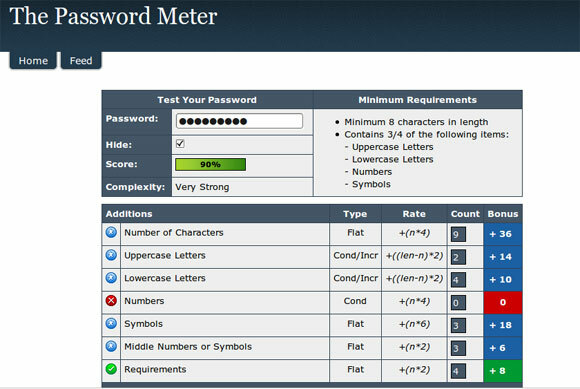
Task: Click the 90% score progress bar
Action: click(210, 165)
